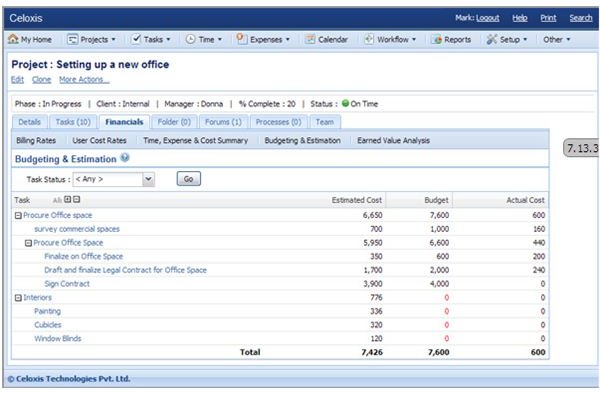600x393 pixels.
Task: Open the Forums (1) tab
Action: (223, 122)
